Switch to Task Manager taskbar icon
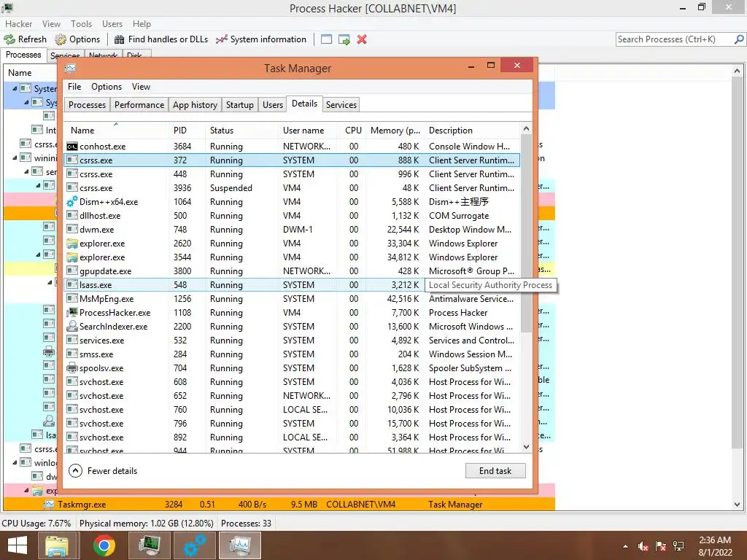 (239, 545)
